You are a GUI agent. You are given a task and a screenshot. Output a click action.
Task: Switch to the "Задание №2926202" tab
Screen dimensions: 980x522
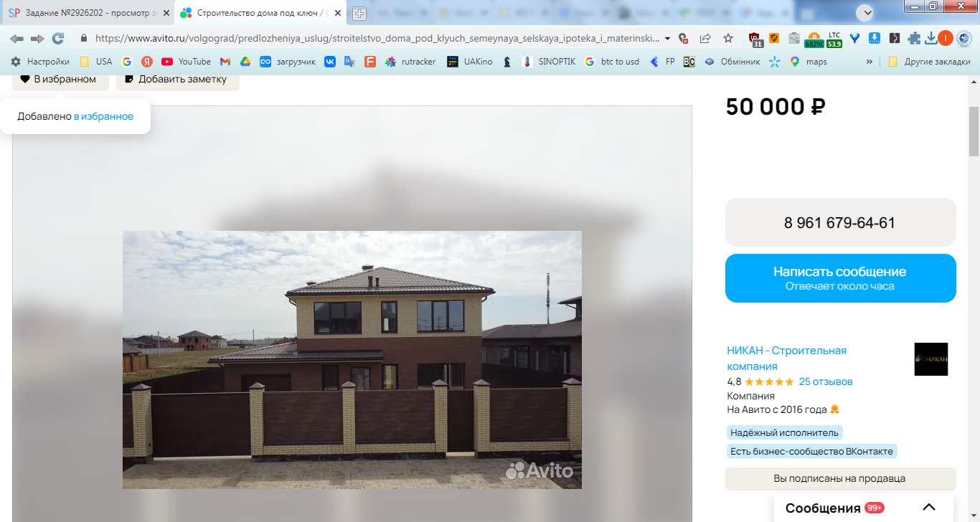(88, 13)
